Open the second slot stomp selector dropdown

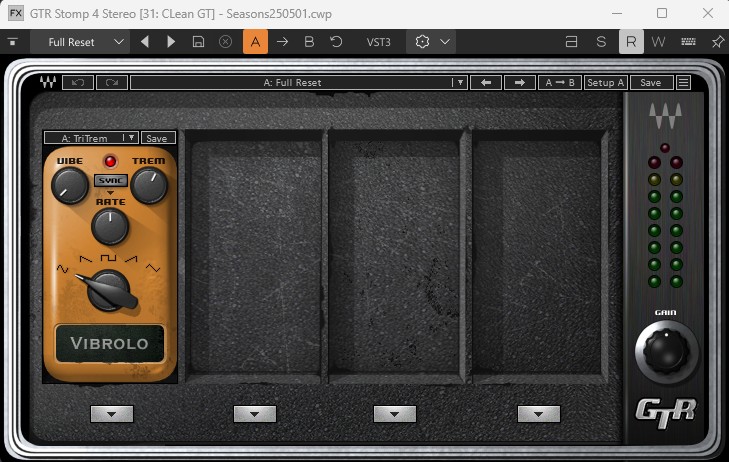pos(255,414)
